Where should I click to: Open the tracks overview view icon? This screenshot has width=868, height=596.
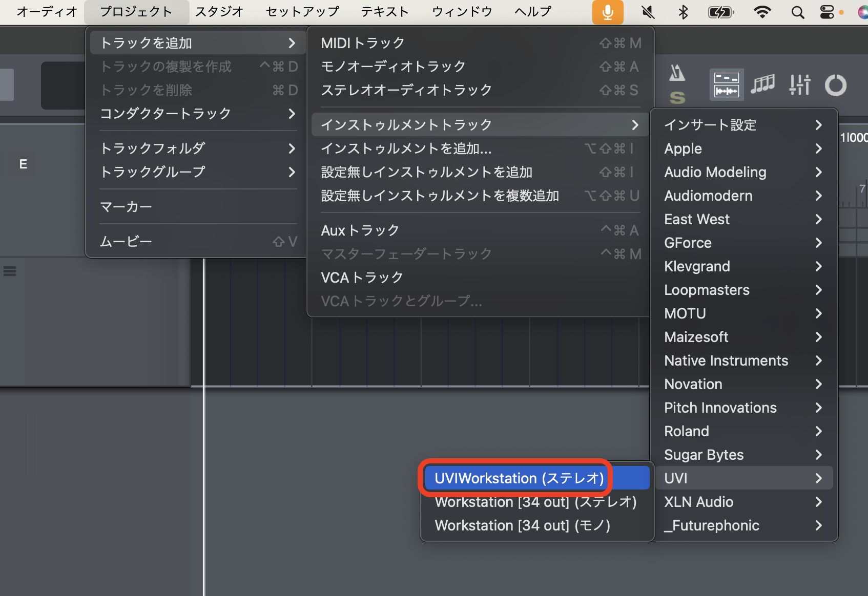click(x=727, y=84)
